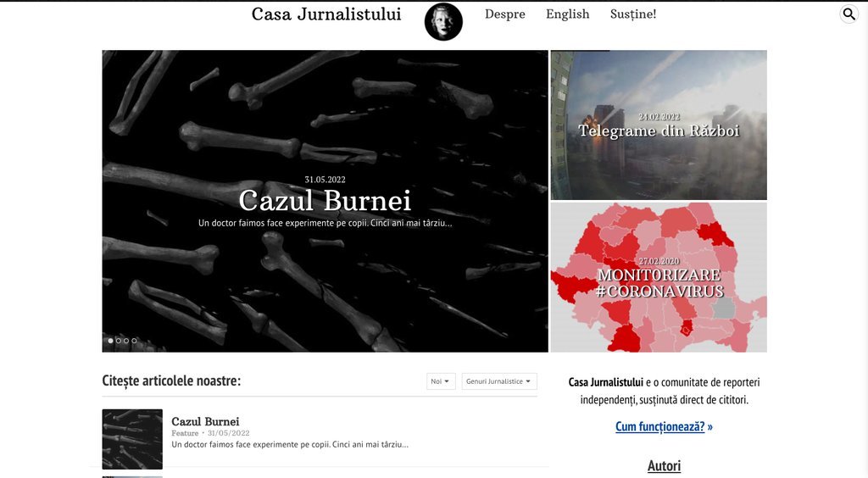
Task: Select the second carousel slide dot
Action: point(118,341)
